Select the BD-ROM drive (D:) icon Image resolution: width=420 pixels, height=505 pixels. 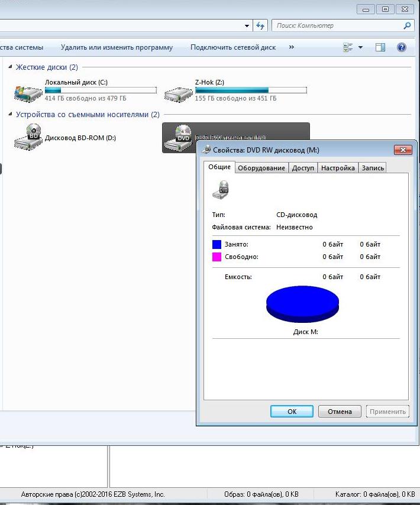(x=28, y=137)
